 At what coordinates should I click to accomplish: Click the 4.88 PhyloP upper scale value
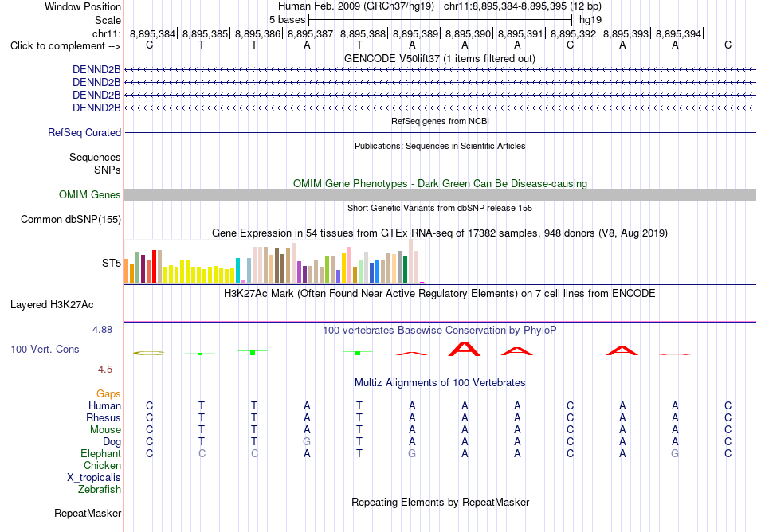coord(102,330)
